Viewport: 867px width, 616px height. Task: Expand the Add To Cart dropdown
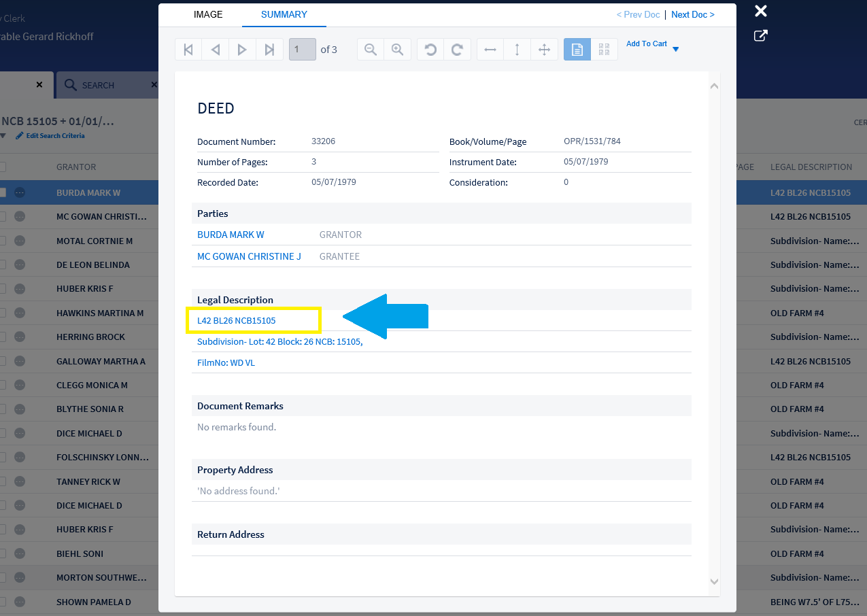pyautogui.click(x=675, y=49)
